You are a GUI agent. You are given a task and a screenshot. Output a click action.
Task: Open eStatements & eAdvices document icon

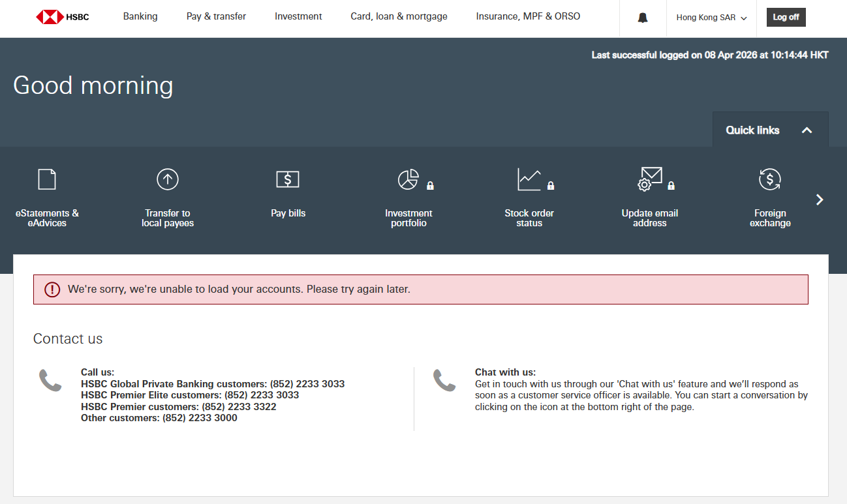click(x=47, y=179)
